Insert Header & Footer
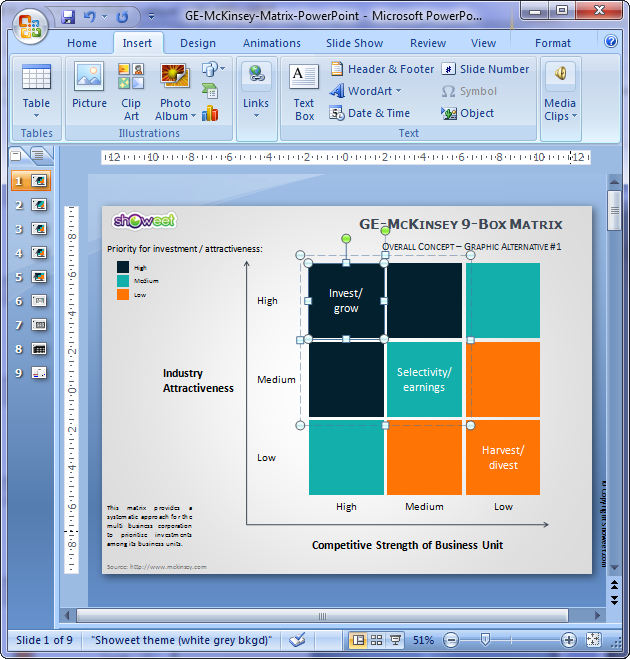The image size is (630, 659). [x=382, y=69]
